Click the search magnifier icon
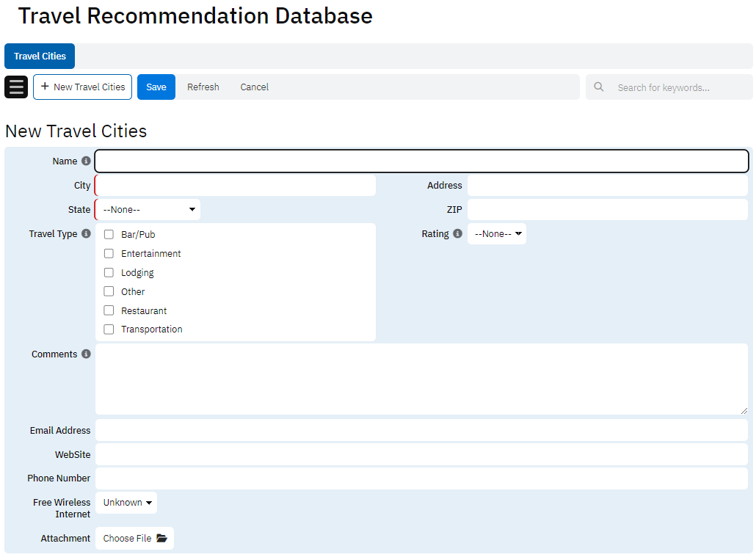 [599, 87]
